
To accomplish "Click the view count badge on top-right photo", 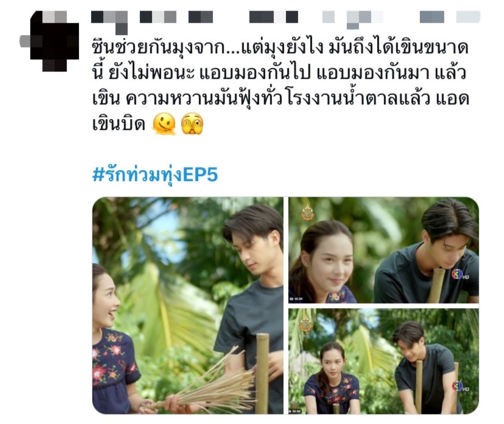I will [296, 299].
